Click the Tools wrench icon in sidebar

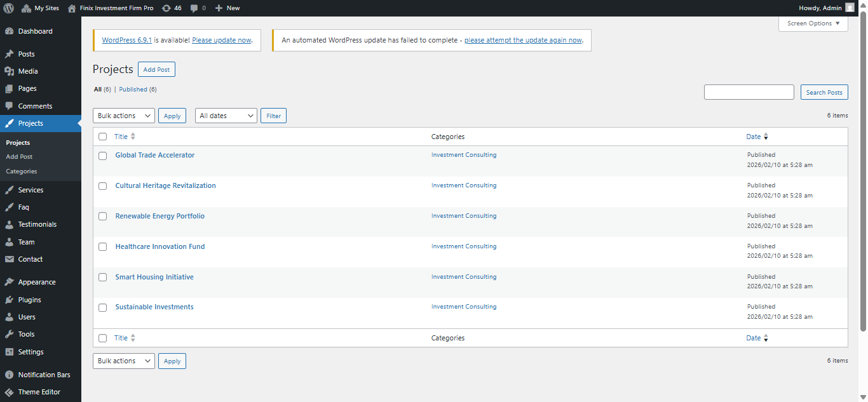[10, 334]
